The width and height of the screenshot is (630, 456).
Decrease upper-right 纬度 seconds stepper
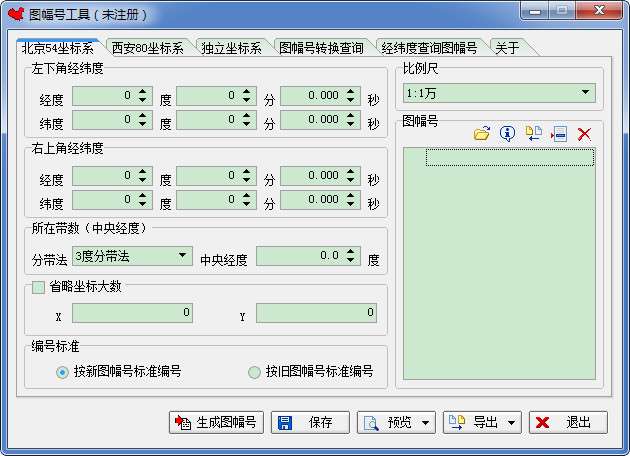pos(351,204)
